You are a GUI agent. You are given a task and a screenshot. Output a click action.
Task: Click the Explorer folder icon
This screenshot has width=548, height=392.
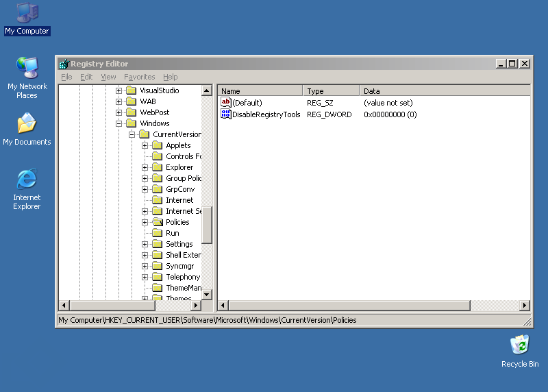tap(158, 167)
